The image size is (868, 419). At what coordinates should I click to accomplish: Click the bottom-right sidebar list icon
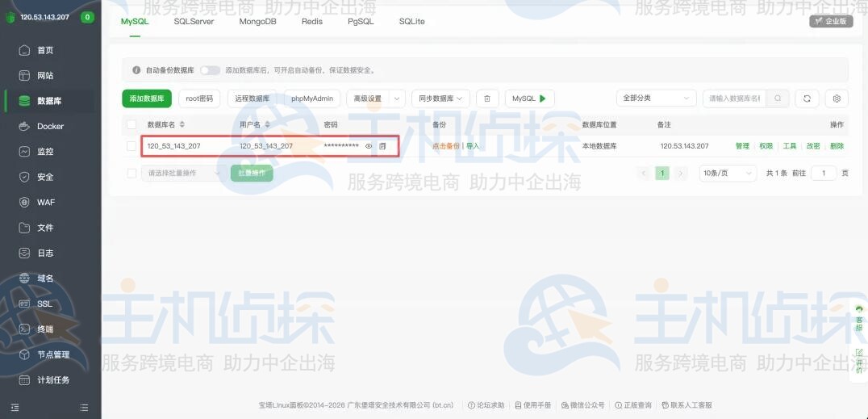coord(84,408)
